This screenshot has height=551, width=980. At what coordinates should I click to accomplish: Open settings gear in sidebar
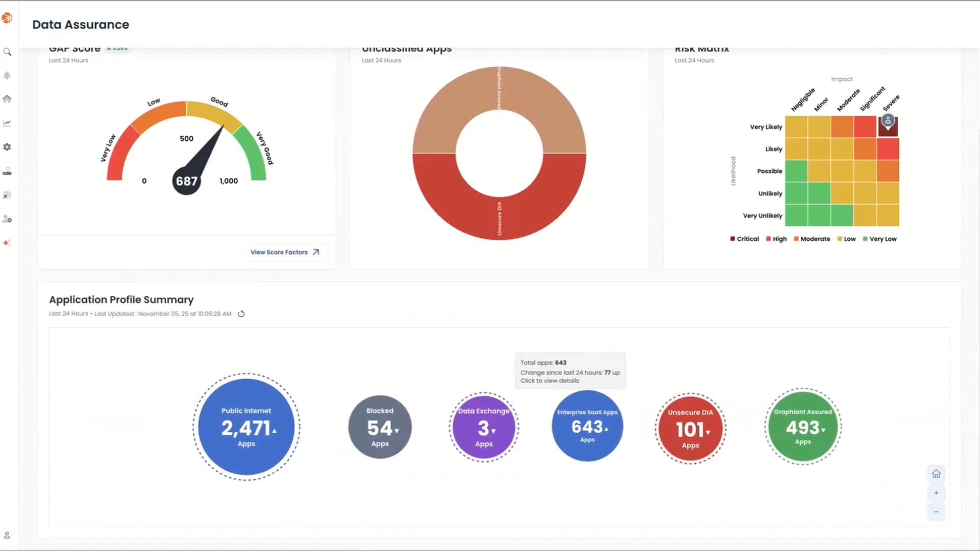click(7, 147)
